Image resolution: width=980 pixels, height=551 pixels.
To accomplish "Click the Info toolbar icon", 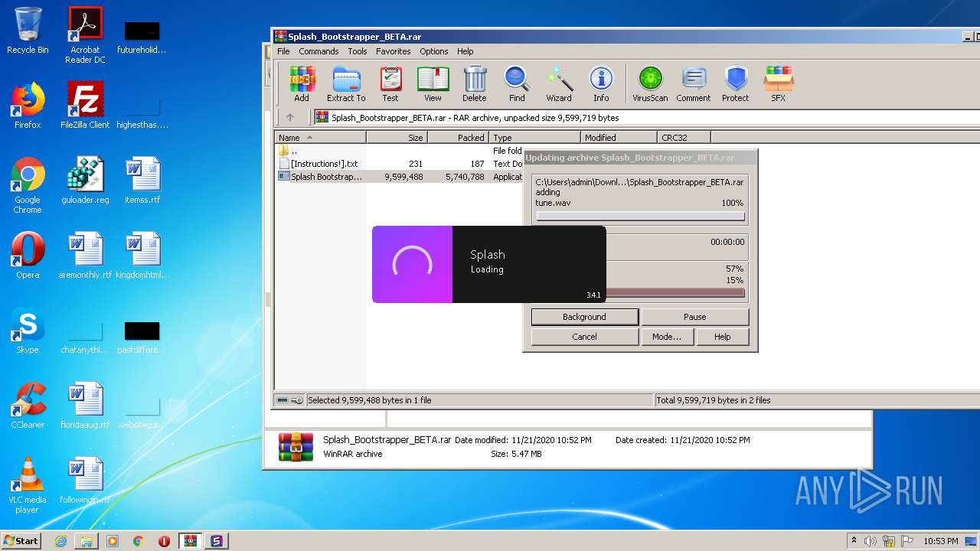I will (601, 83).
